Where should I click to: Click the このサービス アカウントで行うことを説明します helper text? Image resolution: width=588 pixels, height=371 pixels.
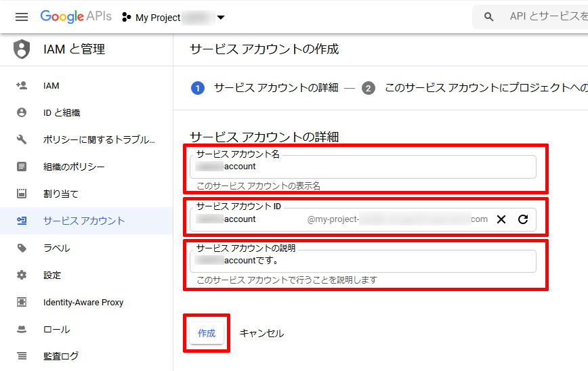pos(287,280)
